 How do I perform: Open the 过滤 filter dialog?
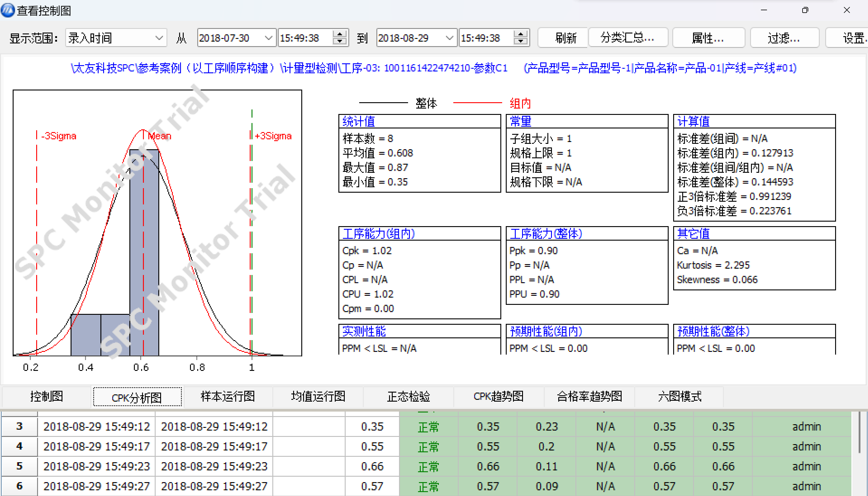click(x=784, y=37)
